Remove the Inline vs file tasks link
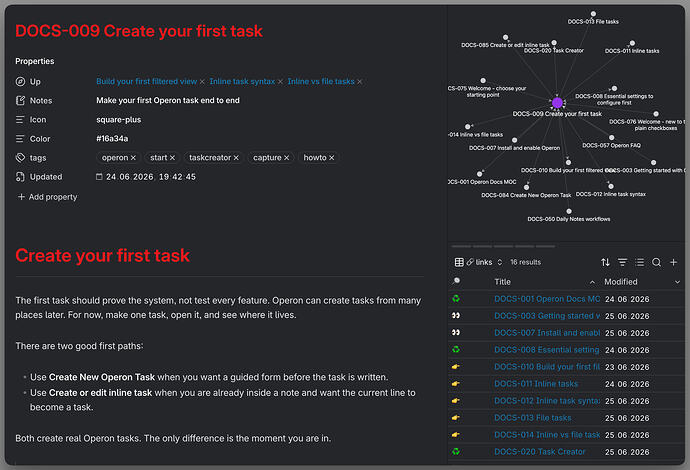This screenshot has height=470, width=690. click(360, 82)
